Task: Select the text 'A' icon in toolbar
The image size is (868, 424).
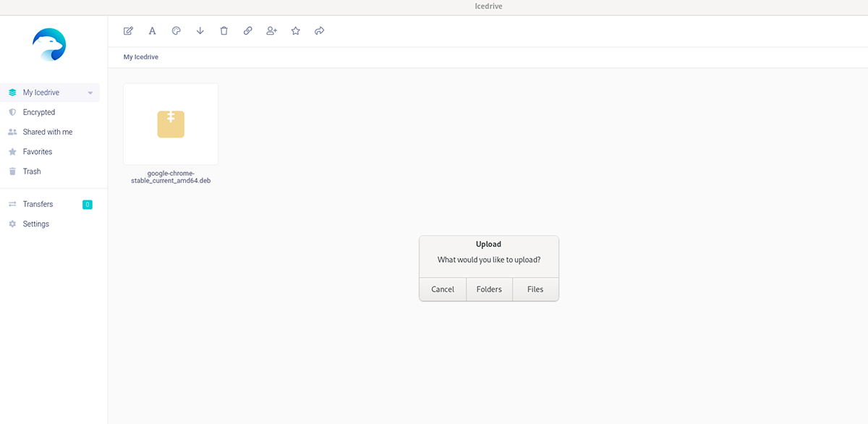Action: 152,30
